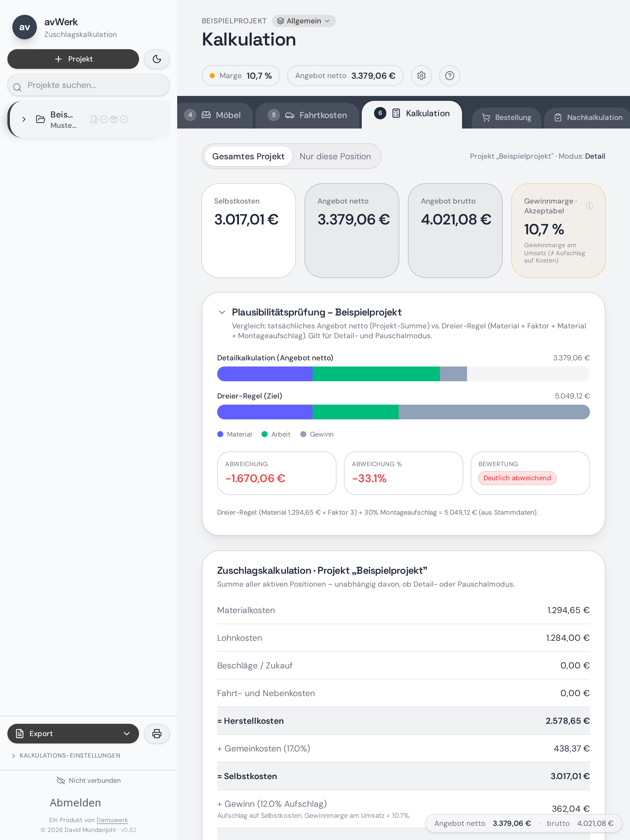The width and height of the screenshot is (630, 840).
Task: Click the Marge 10,7 % pill
Action: click(241, 76)
